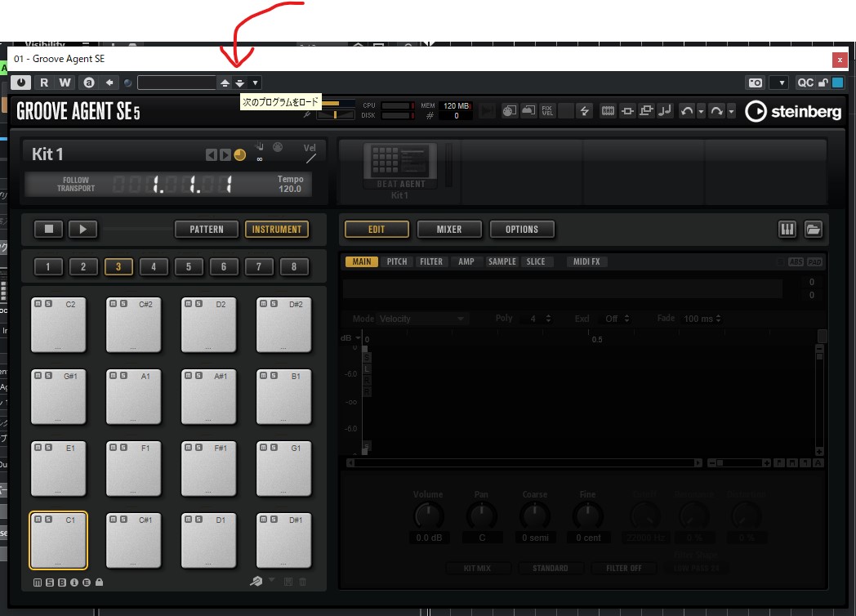Viewport: 856px width, 616px height.
Task: Open the OPTIONS page
Action: coord(522,230)
